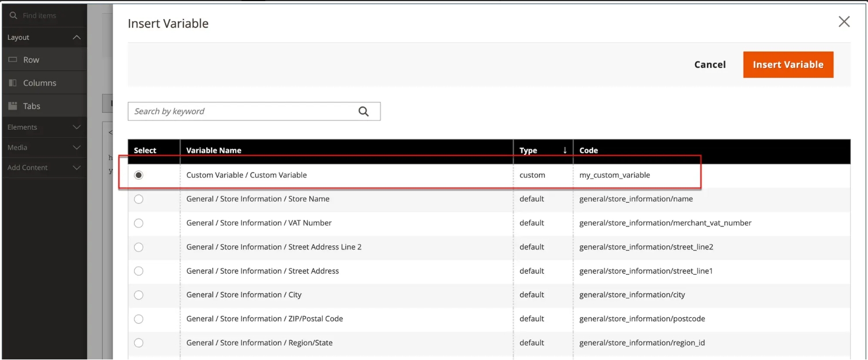This screenshot has width=868, height=360.
Task: Select the Custom Variable radio button
Action: click(x=138, y=175)
